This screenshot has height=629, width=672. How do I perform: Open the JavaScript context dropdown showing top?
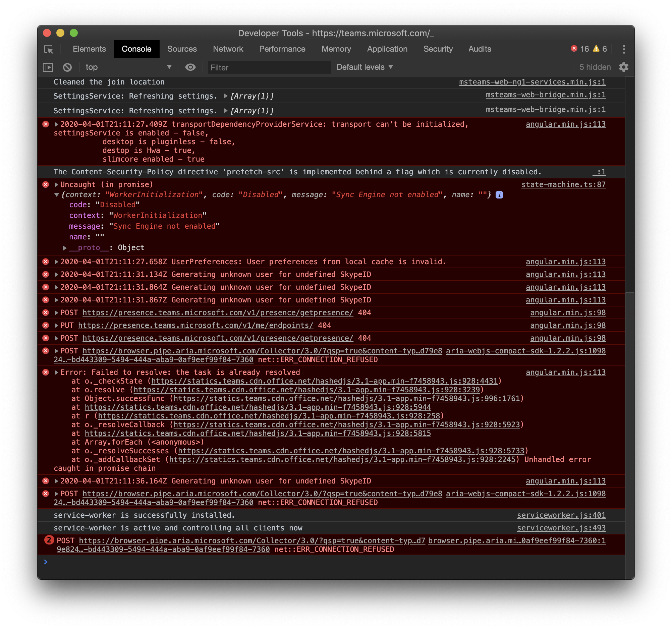click(128, 67)
